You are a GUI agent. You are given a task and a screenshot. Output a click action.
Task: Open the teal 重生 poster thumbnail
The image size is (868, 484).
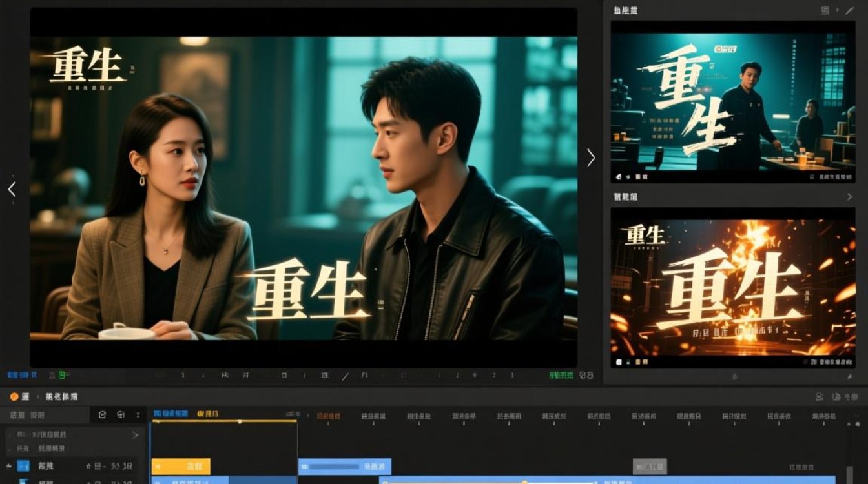tap(733, 102)
